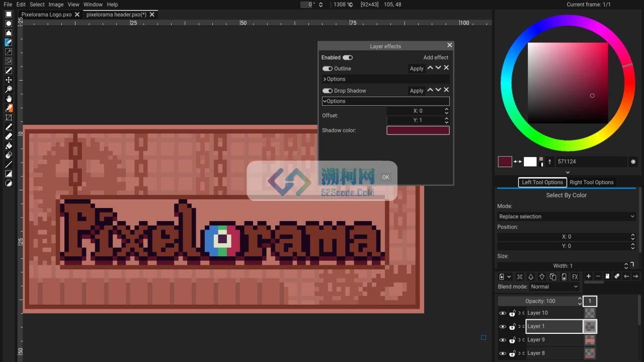Open the Mode Replace selection dropdown
Image resolution: width=644 pixels, height=362 pixels.
coord(567,216)
